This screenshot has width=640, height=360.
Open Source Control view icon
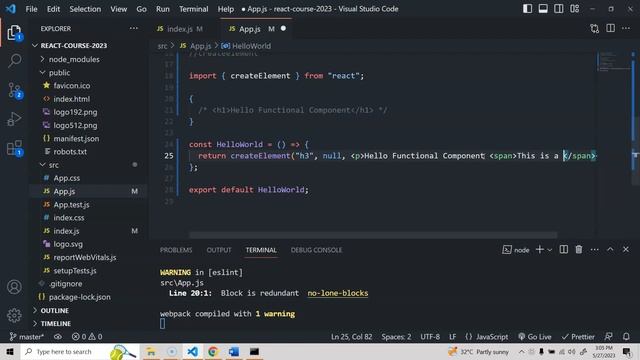pyautogui.click(x=14, y=90)
